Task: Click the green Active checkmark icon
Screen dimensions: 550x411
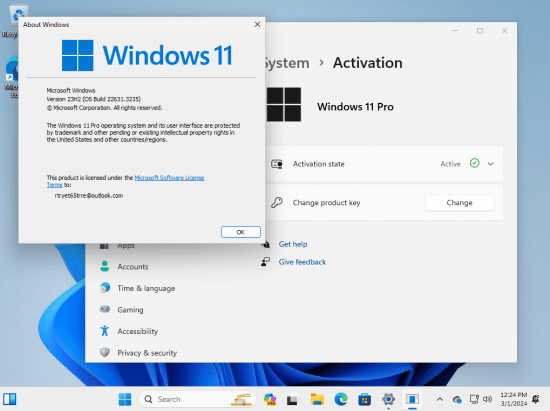Action: (x=474, y=163)
